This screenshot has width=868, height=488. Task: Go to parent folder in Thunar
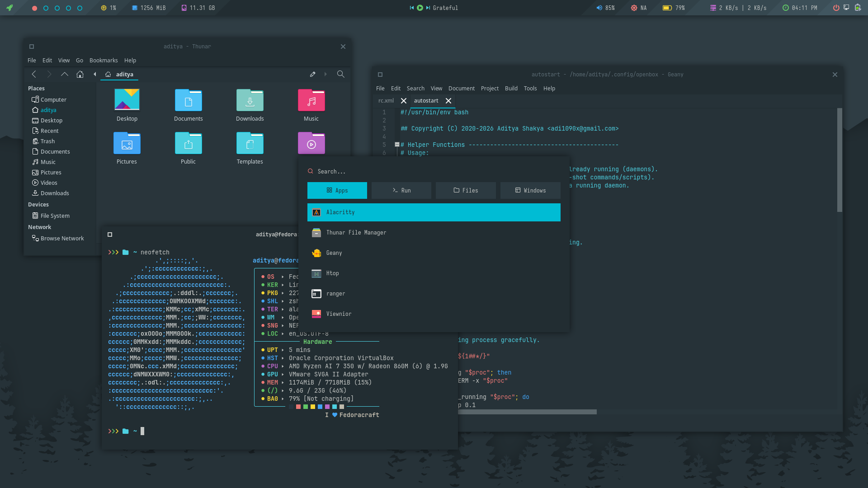click(x=65, y=74)
